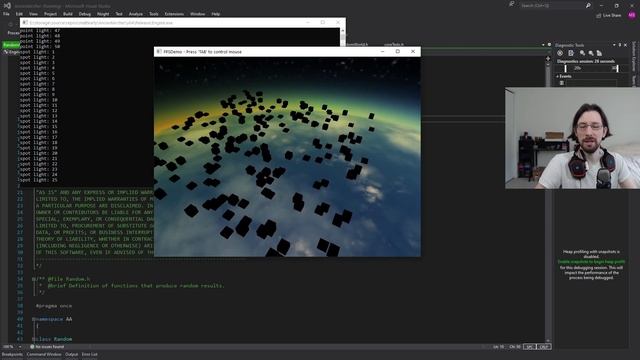
Task: Click the 'spot light: 25' console line
Action: pos(39,180)
